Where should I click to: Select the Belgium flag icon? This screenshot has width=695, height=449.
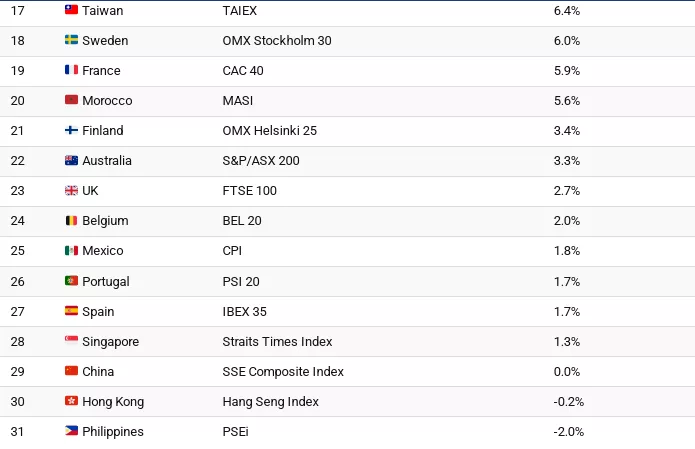71,220
